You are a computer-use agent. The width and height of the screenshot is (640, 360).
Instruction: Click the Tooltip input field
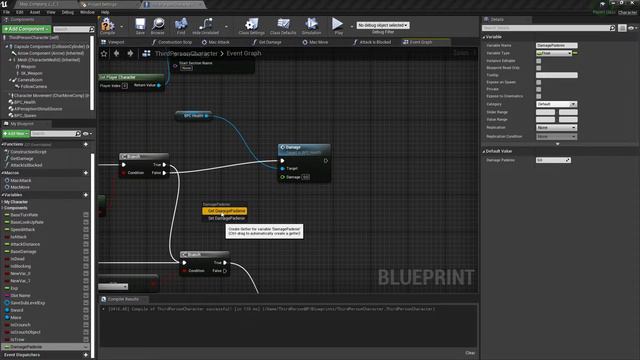[556, 75]
